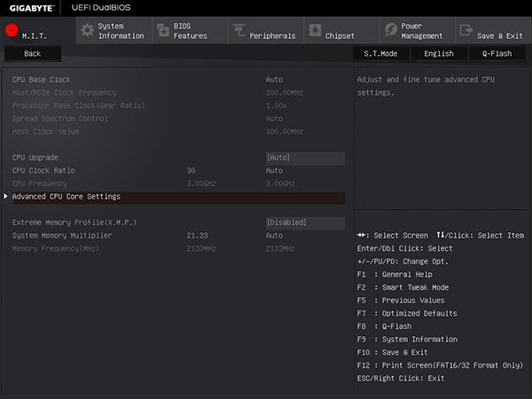Select CPU Base Clock Auto value
Viewport: 532px width, 399px height.
(274, 80)
